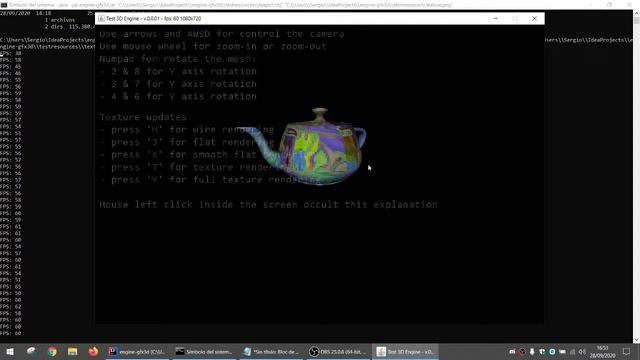The width and height of the screenshot is (640, 360).
Task: Switch to Sin título Bloc de notas taskbar button
Action: point(271,351)
